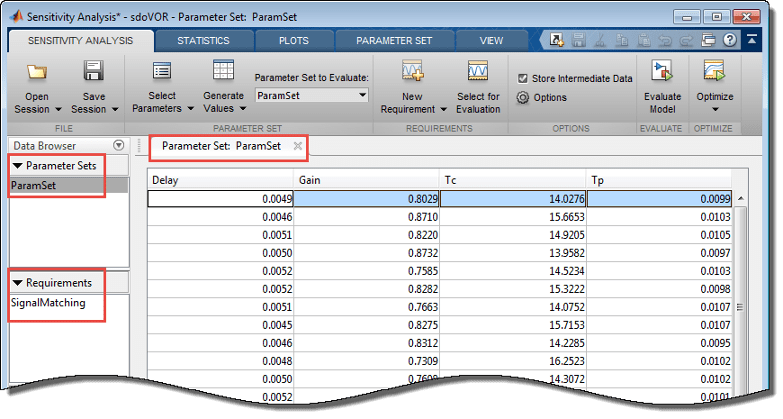Switch to Statistics tab

tap(203, 40)
